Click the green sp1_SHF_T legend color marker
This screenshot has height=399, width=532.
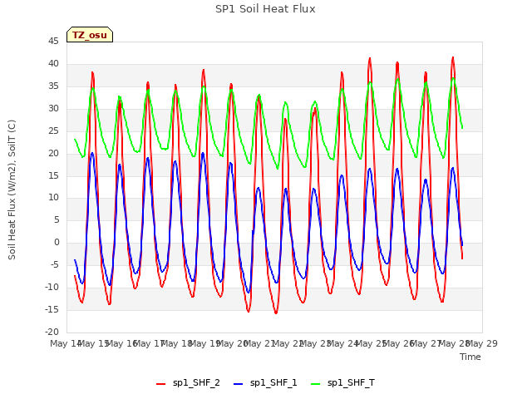(316, 384)
